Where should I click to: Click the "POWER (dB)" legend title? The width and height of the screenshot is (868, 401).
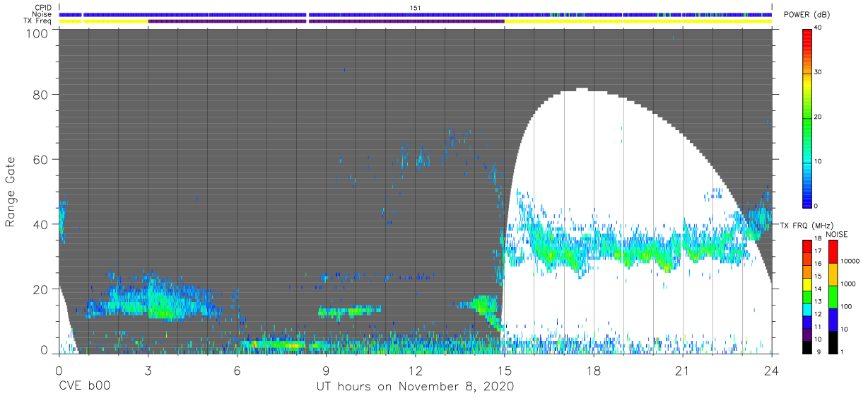pyautogui.click(x=807, y=15)
